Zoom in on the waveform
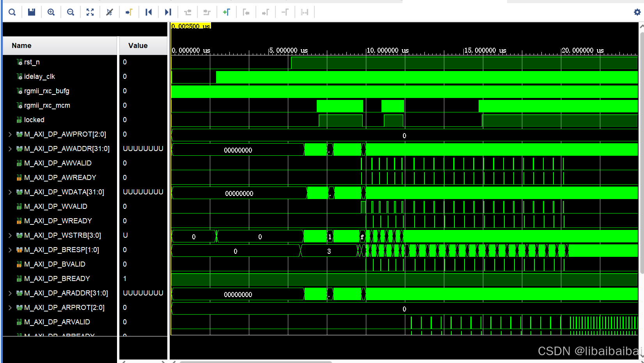Screen dimensions: 644x363 click(x=51, y=12)
